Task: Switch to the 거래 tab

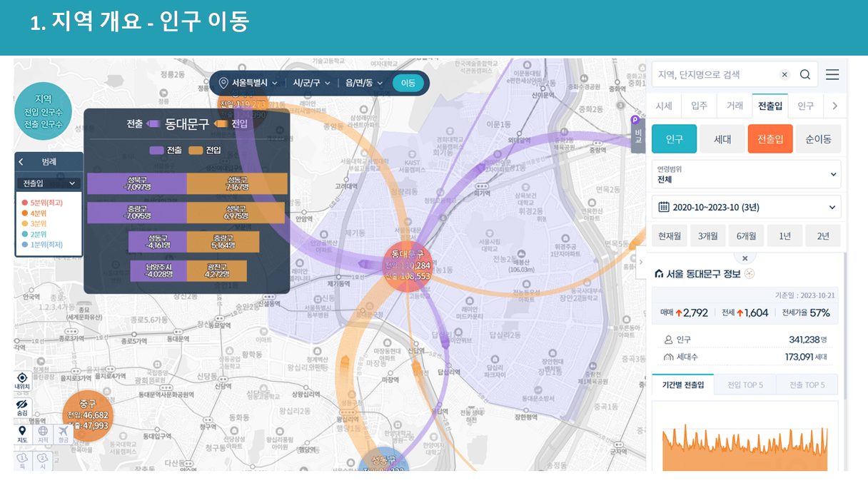Action: 735,106
